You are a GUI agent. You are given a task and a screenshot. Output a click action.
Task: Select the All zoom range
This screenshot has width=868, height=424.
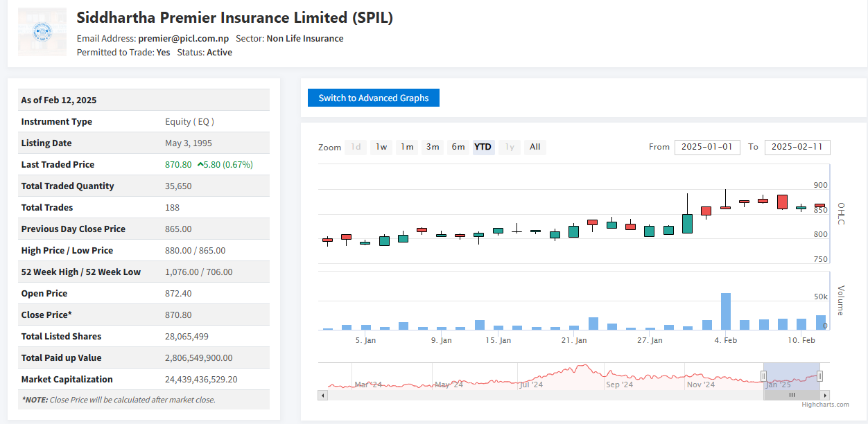[535, 147]
